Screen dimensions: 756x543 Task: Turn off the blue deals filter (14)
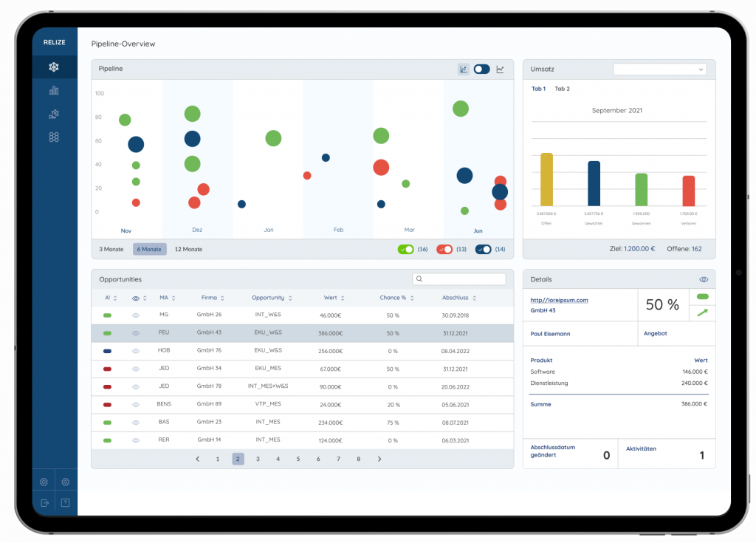click(x=484, y=250)
